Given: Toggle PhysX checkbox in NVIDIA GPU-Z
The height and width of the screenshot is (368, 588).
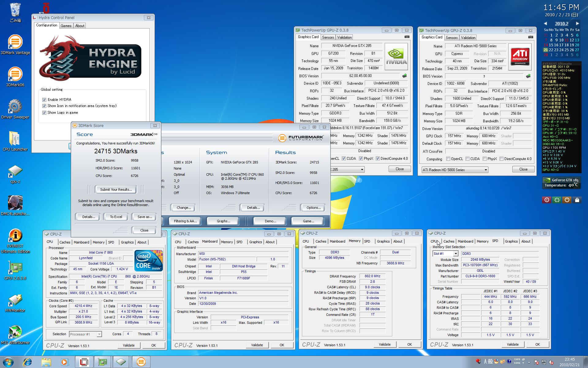Looking at the screenshot, I should point(361,159).
